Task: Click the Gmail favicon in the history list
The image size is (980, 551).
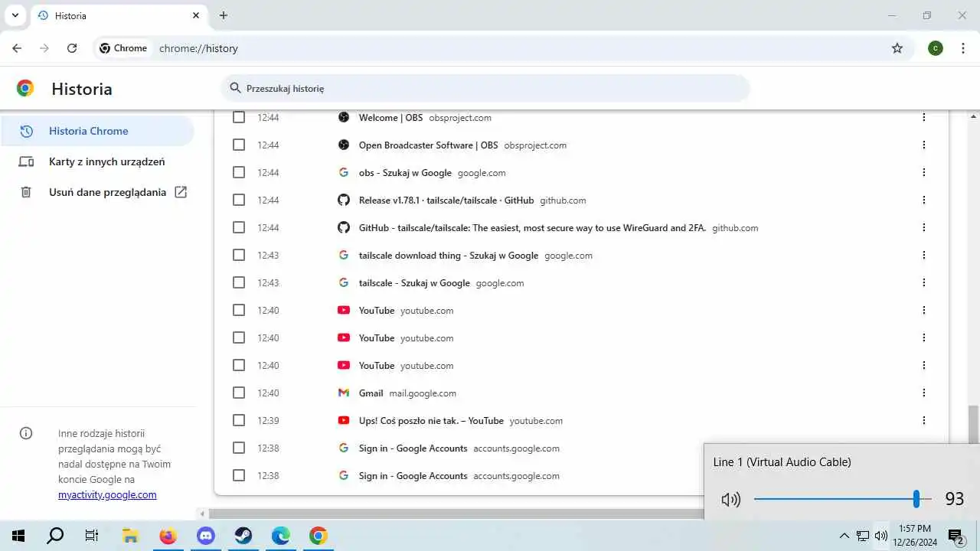Action: 344,393
